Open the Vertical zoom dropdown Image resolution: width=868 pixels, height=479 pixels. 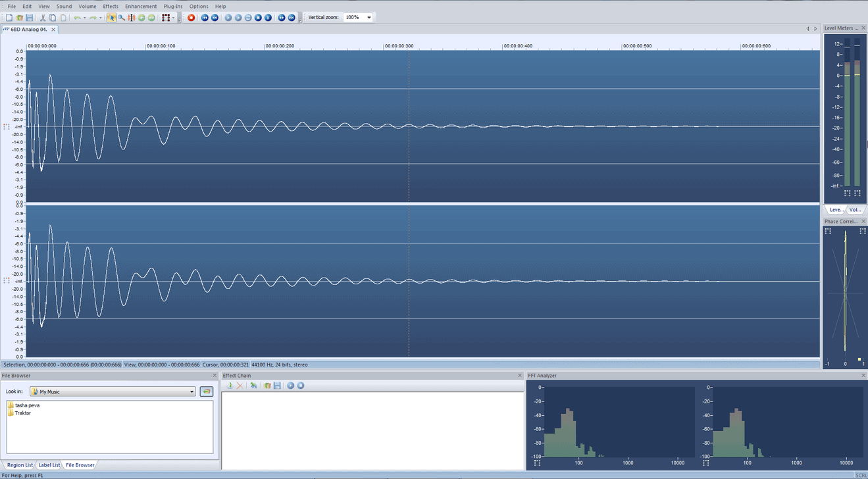pos(369,18)
